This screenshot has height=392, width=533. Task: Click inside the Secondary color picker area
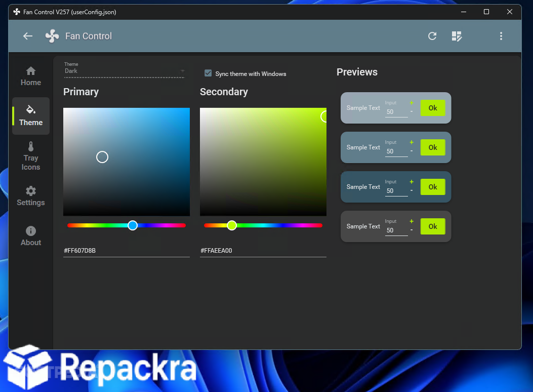263,162
